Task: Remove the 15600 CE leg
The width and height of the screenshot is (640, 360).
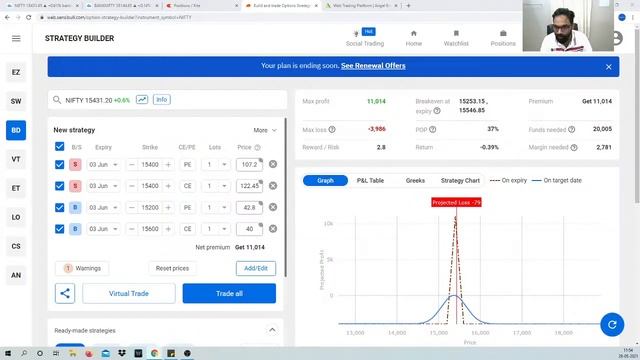Action: point(273,229)
